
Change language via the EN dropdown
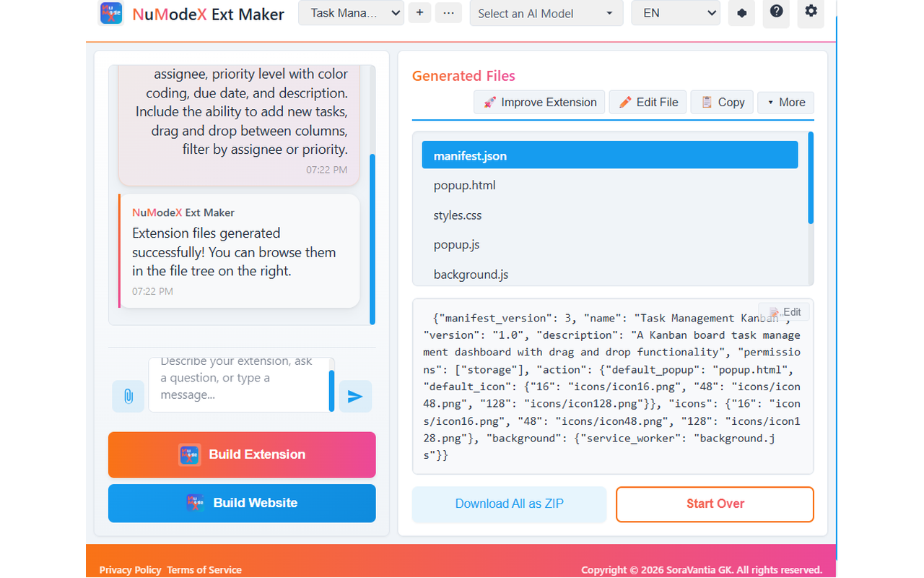(x=676, y=12)
